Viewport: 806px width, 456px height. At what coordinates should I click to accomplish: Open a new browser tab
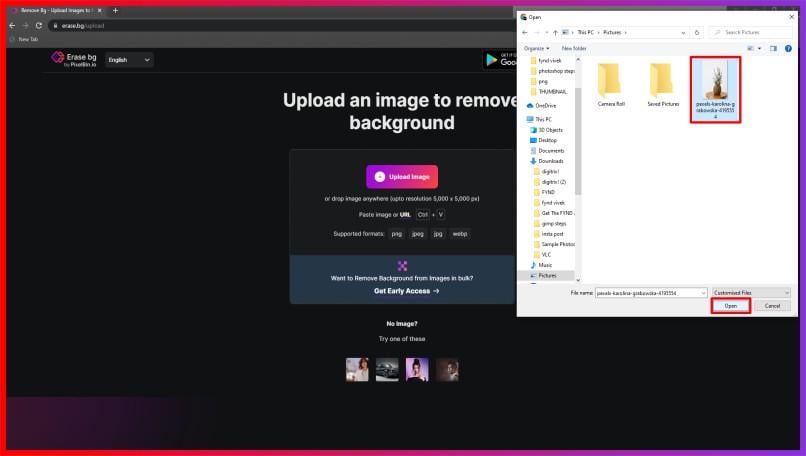coord(115,10)
